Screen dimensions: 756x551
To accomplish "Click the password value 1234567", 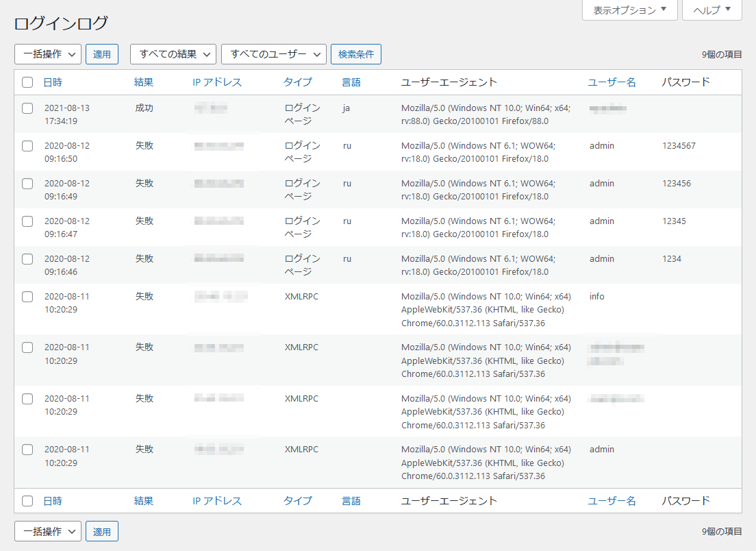I will (679, 146).
